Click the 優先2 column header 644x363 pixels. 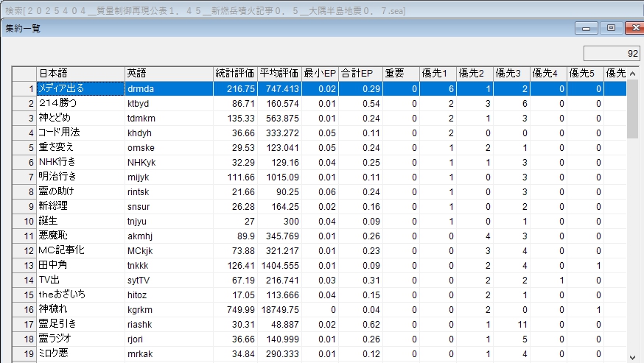point(475,74)
